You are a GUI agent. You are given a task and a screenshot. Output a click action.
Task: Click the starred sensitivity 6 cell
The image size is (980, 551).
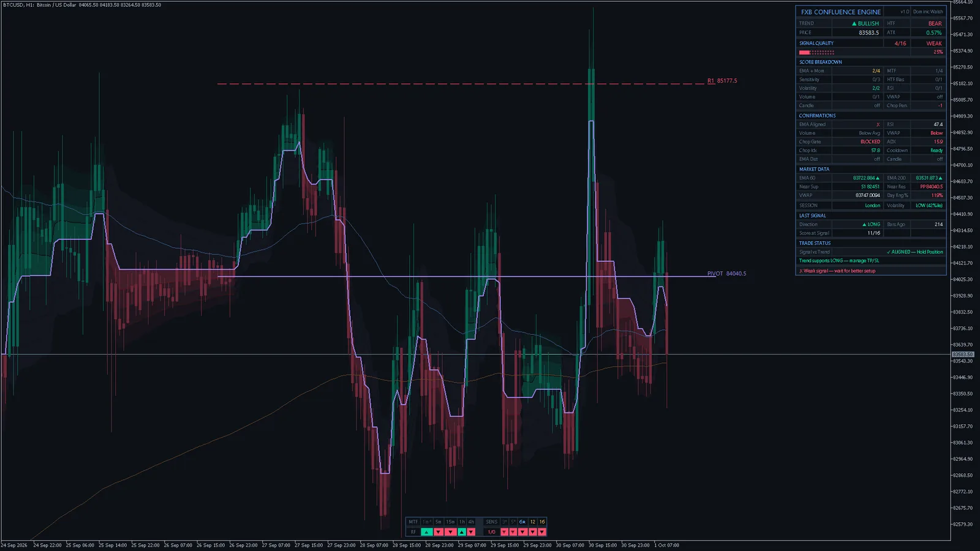522,522
